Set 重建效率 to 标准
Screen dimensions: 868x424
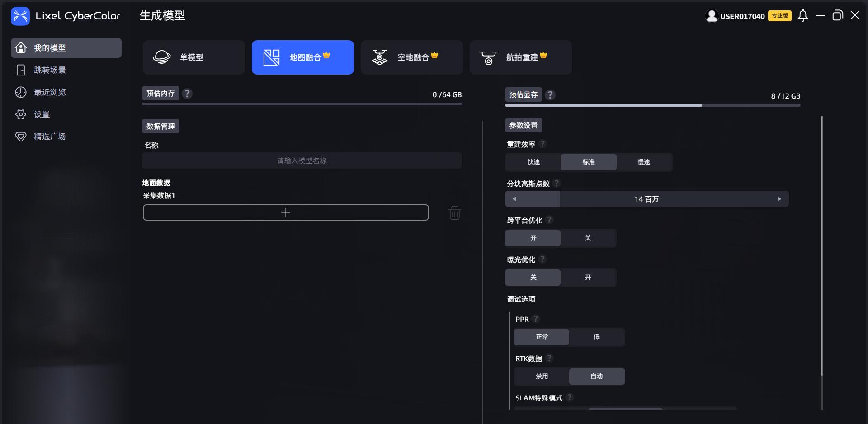[589, 162]
